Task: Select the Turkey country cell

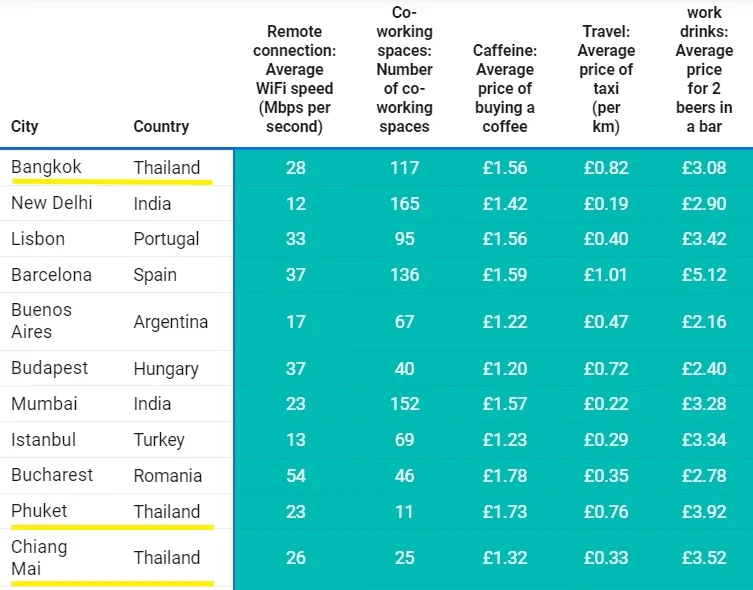Action: click(159, 440)
